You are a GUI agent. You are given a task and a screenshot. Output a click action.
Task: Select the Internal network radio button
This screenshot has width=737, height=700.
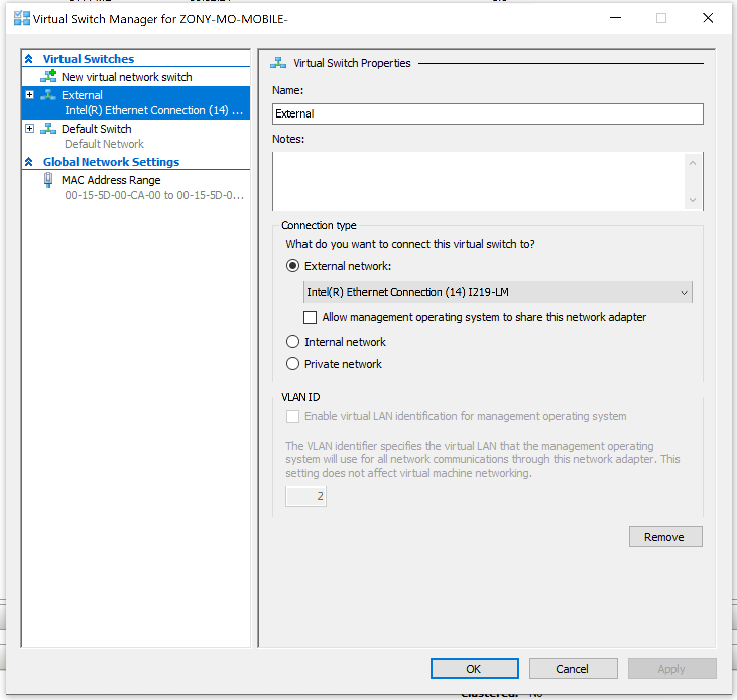[x=293, y=342]
